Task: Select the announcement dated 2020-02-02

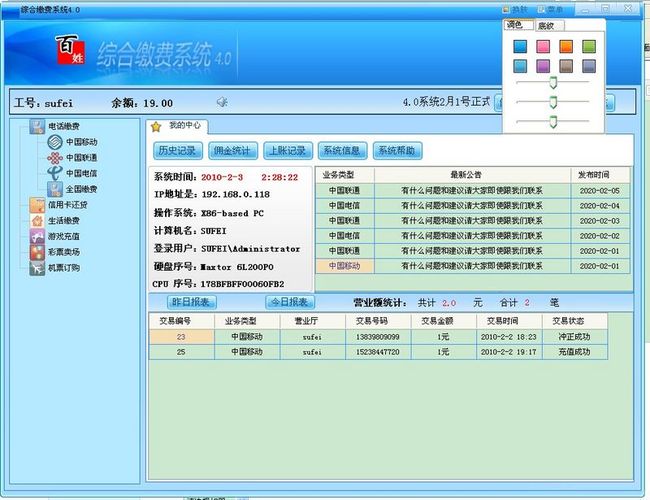Action: [x=472, y=236]
